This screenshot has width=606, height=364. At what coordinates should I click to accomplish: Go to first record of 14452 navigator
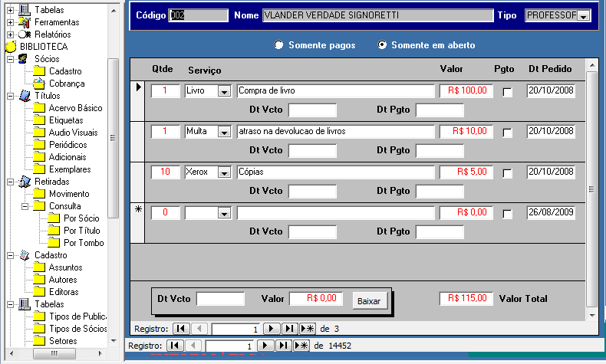pyautogui.click(x=174, y=345)
